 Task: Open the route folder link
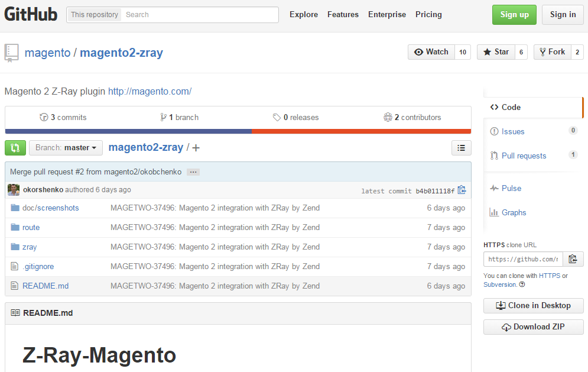click(x=31, y=228)
